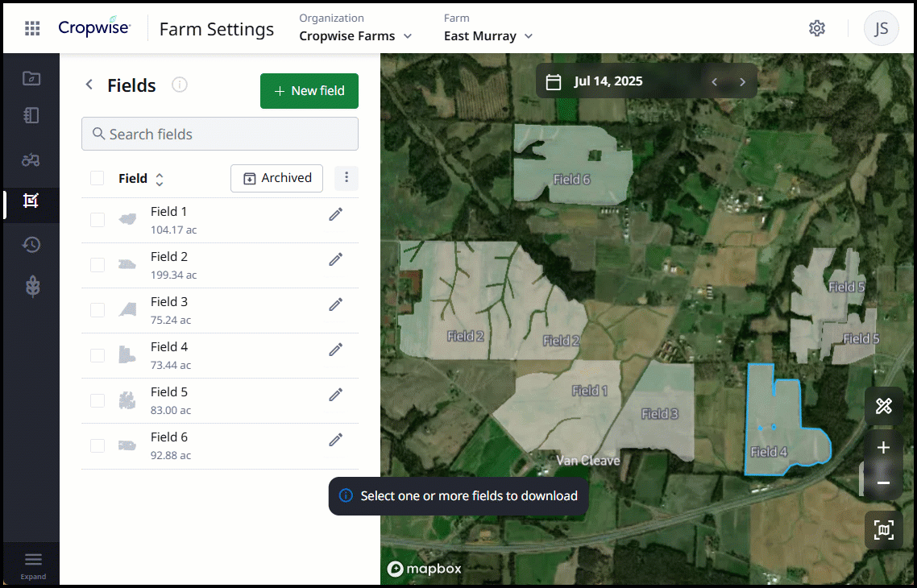Screen dimensions: 917x588
Task: Open the Cropwise app launcher grid
Action: click(32, 27)
